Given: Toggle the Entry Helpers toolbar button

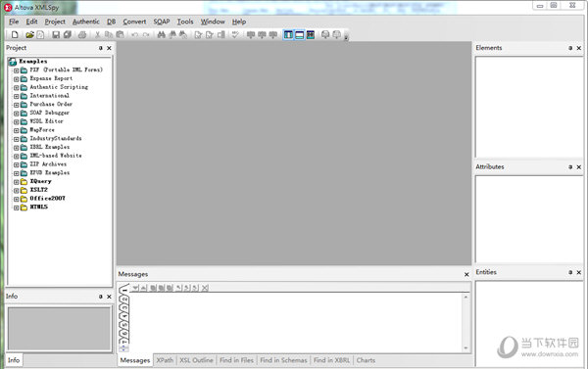Looking at the screenshot, I should coord(311,35).
